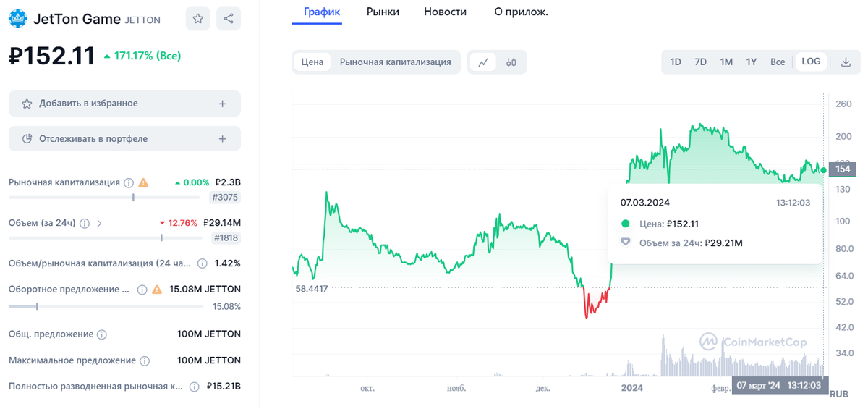Open the Рынки tab
Screen dimensions: 868x409
click(383, 12)
